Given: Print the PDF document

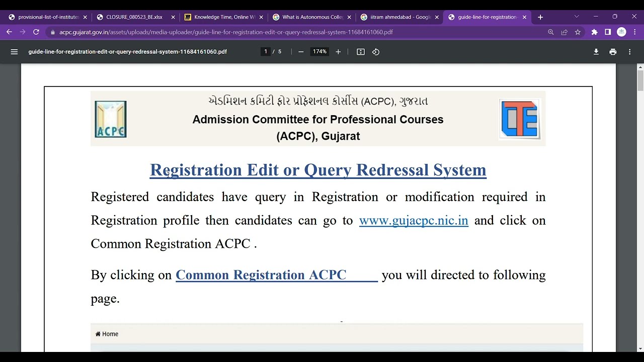Looking at the screenshot, I should point(613,52).
